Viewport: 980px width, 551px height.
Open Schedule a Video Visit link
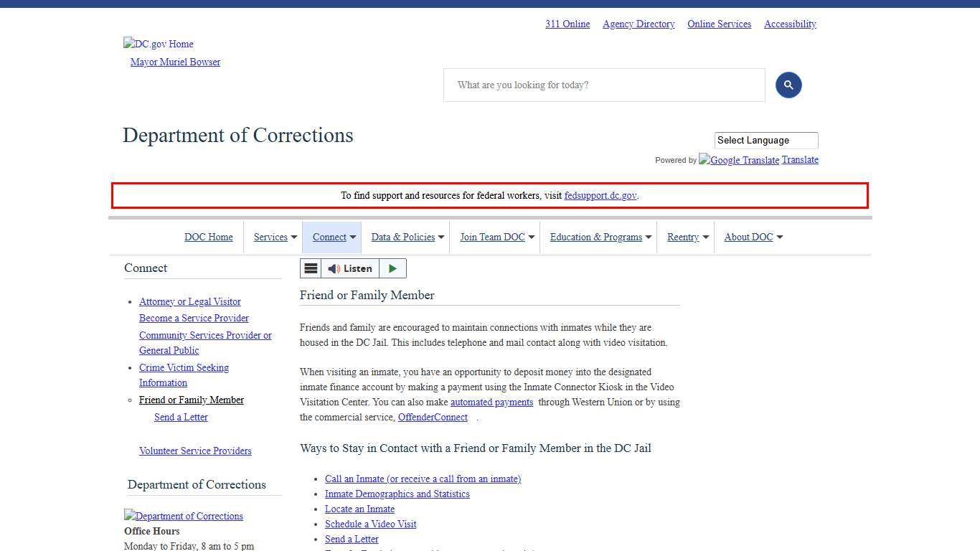(x=370, y=524)
